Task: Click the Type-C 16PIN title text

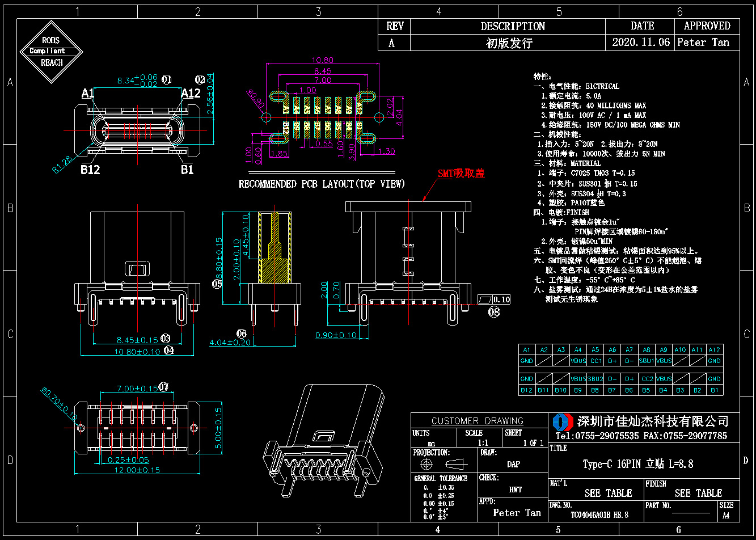Action: click(638, 464)
